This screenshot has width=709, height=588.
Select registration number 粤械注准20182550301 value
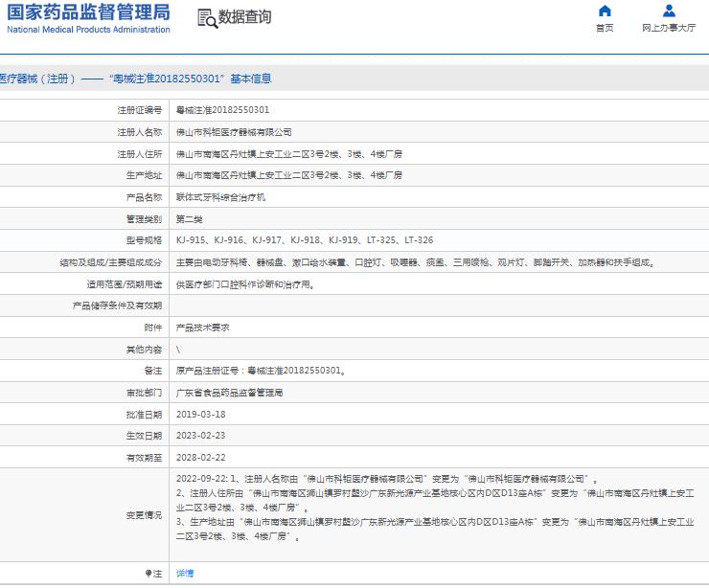tap(222, 110)
